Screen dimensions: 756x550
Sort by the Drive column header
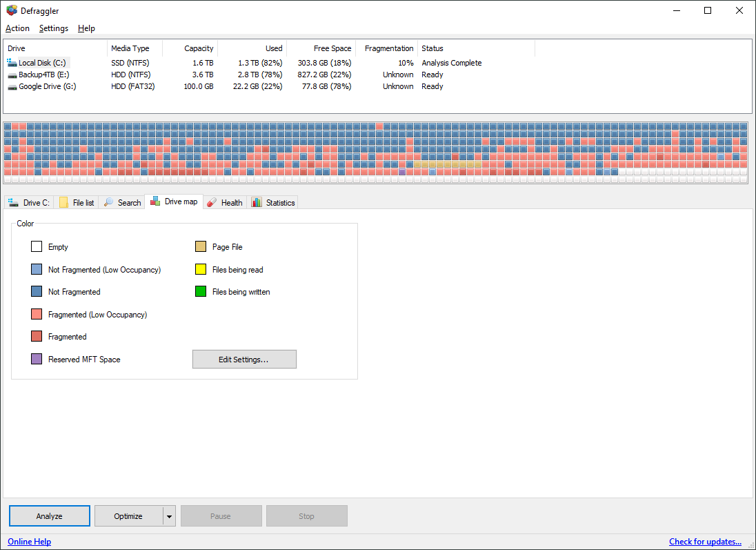55,48
